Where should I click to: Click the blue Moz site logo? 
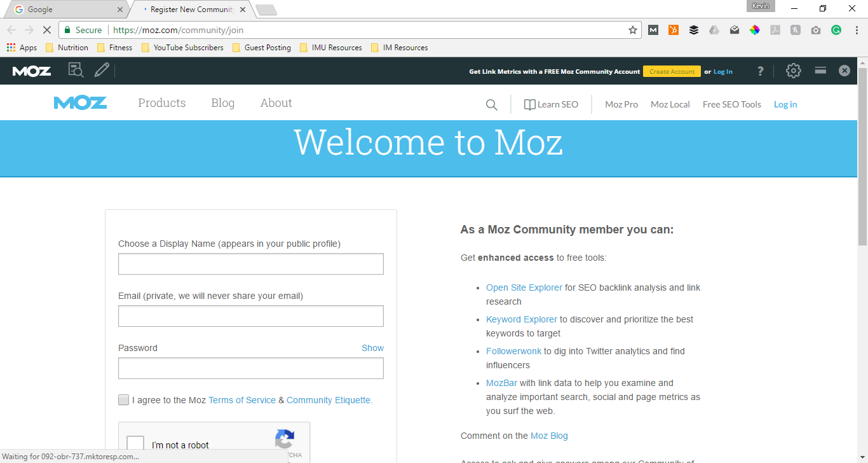coord(81,103)
